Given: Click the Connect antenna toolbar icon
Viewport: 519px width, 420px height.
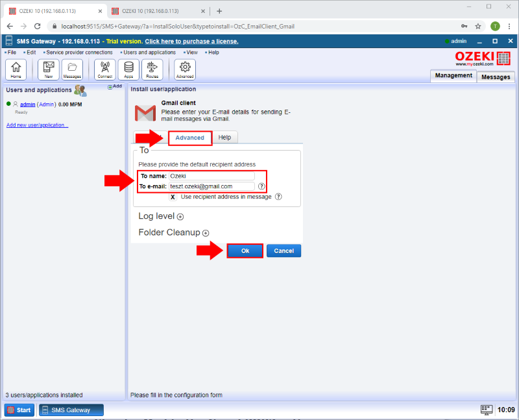Looking at the screenshot, I should pyautogui.click(x=105, y=69).
